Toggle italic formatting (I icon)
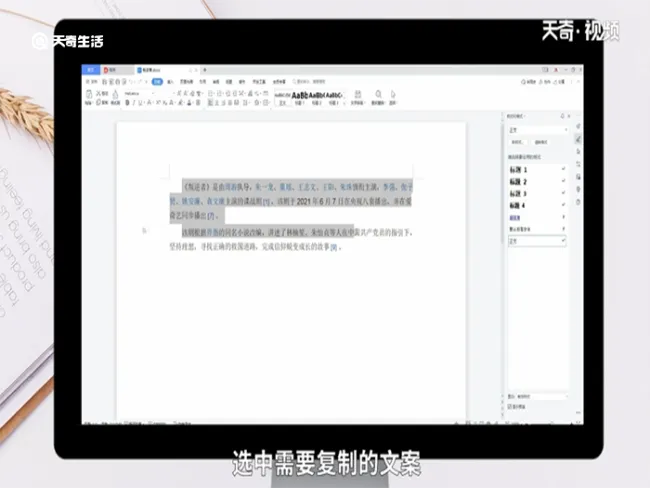The image size is (650, 488). (x=134, y=102)
